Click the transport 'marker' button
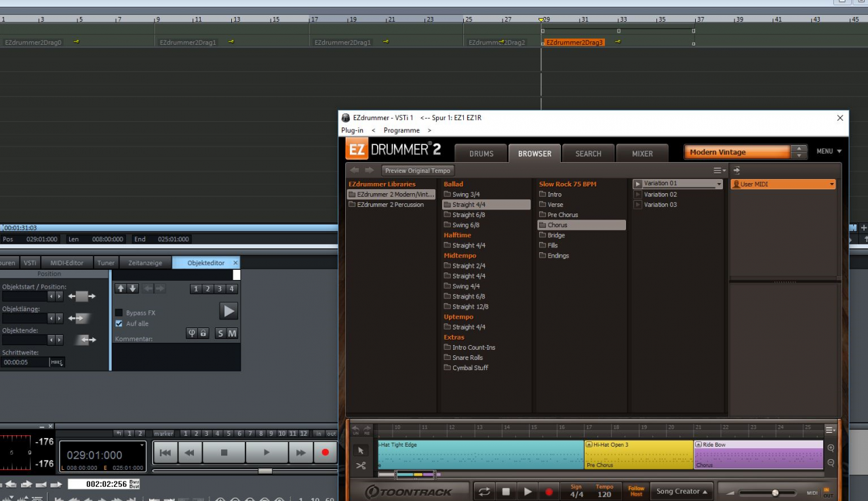 coord(163,433)
